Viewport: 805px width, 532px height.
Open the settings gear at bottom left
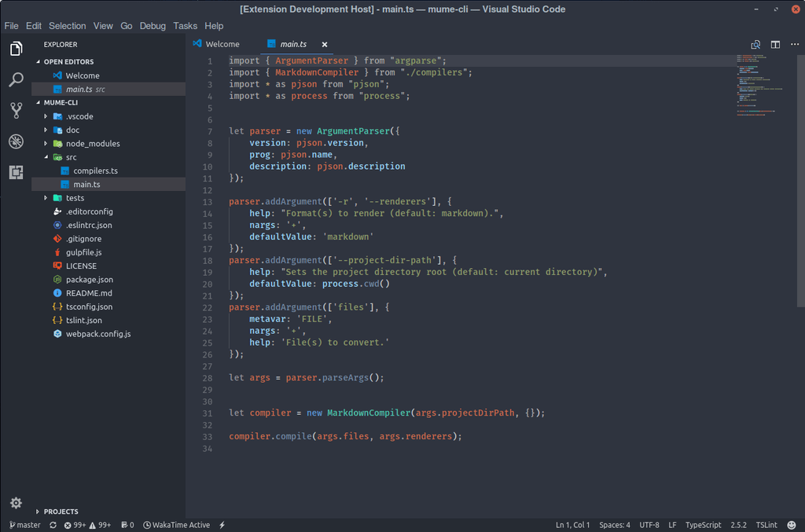16,503
